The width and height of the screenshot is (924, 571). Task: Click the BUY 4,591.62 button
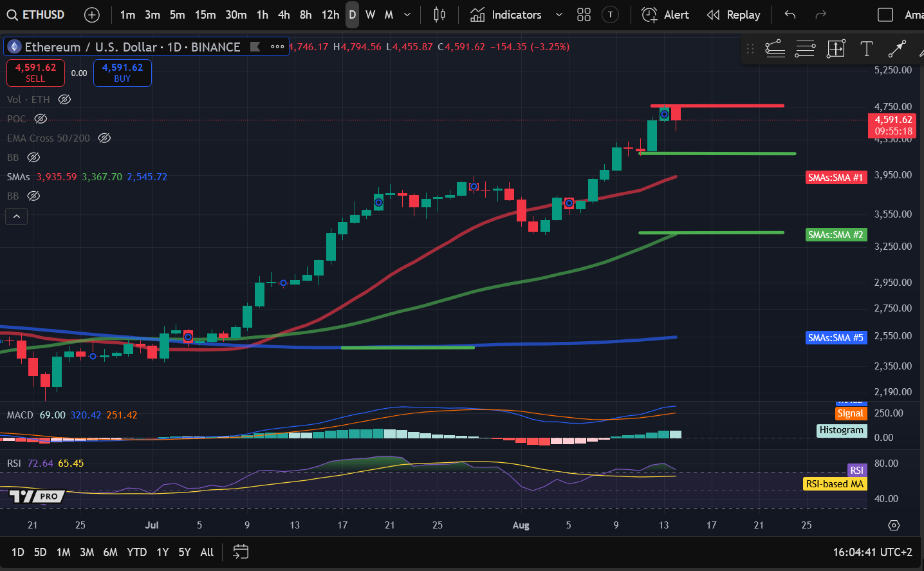click(122, 73)
